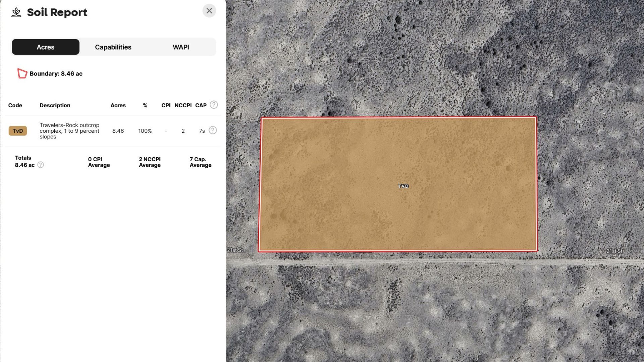The image size is (644, 362).
Task: Close the Soil Report panel
Action: click(209, 11)
